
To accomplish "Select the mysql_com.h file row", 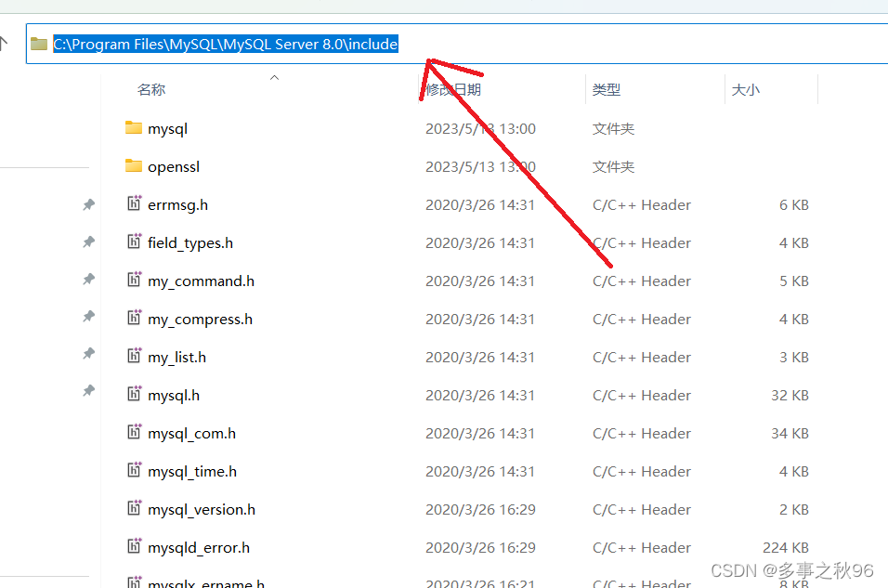I will [x=191, y=433].
